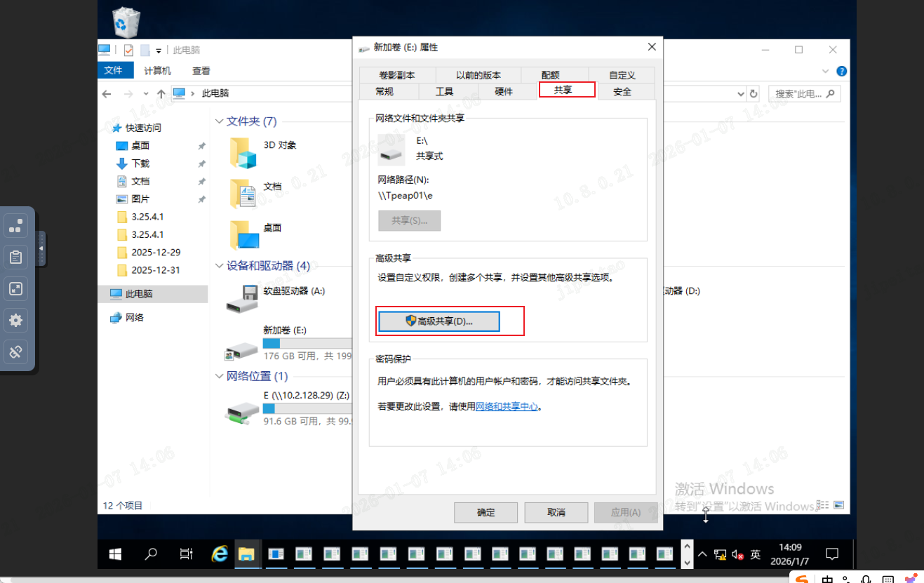Viewport: 924px width, 583px height.
Task: Switch to the 安全 tab
Action: (x=622, y=91)
